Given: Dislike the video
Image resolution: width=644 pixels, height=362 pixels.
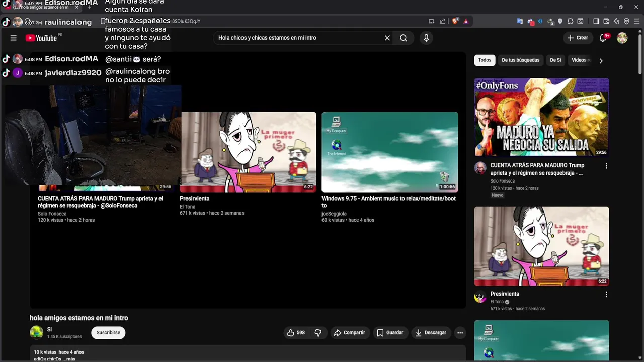Looking at the screenshot, I should click(318, 333).
